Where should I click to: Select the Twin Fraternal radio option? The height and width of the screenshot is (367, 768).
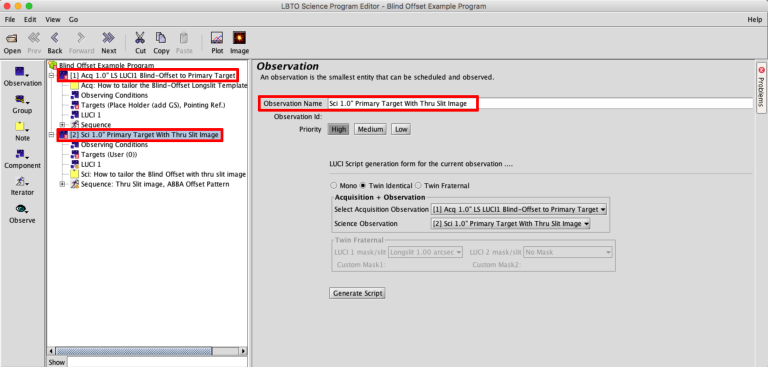click(418, 186)
